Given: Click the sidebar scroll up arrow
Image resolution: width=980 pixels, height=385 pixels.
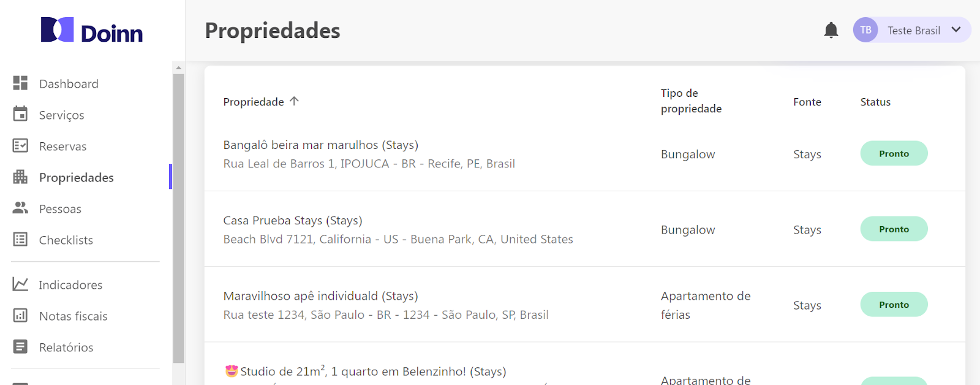Looking at the screenshot, I should 178,68.
